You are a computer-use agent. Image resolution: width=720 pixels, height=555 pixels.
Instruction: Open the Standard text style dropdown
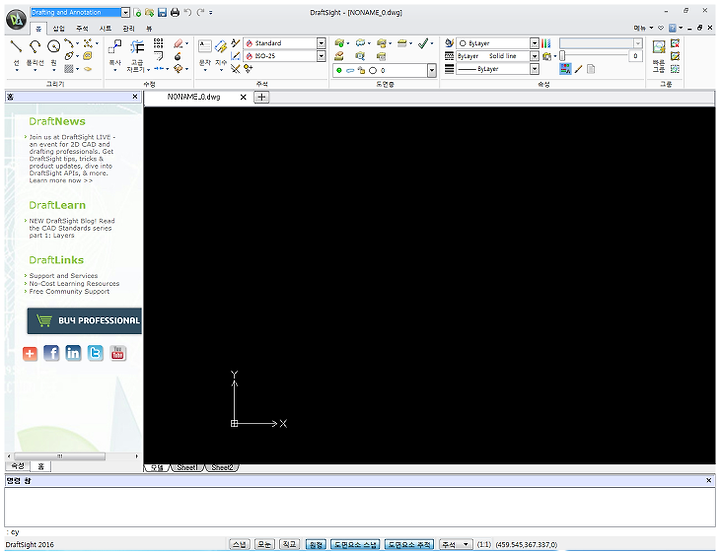pos(321,43)
